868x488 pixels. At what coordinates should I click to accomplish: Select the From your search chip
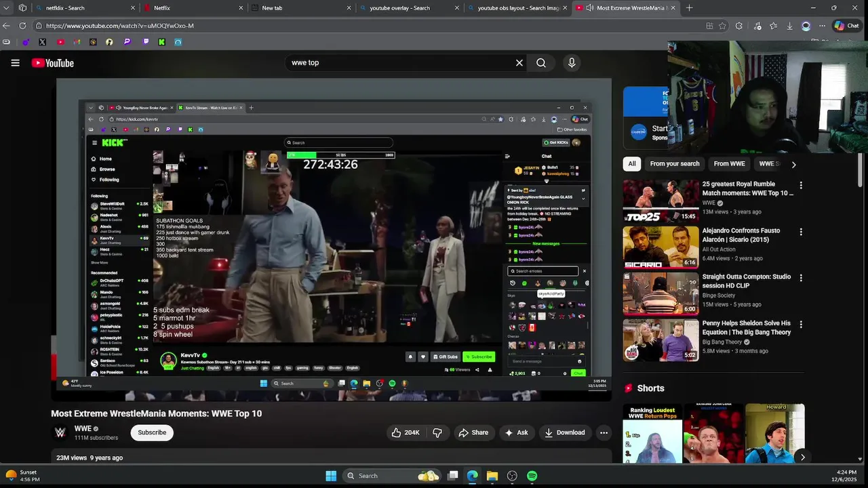675,163
